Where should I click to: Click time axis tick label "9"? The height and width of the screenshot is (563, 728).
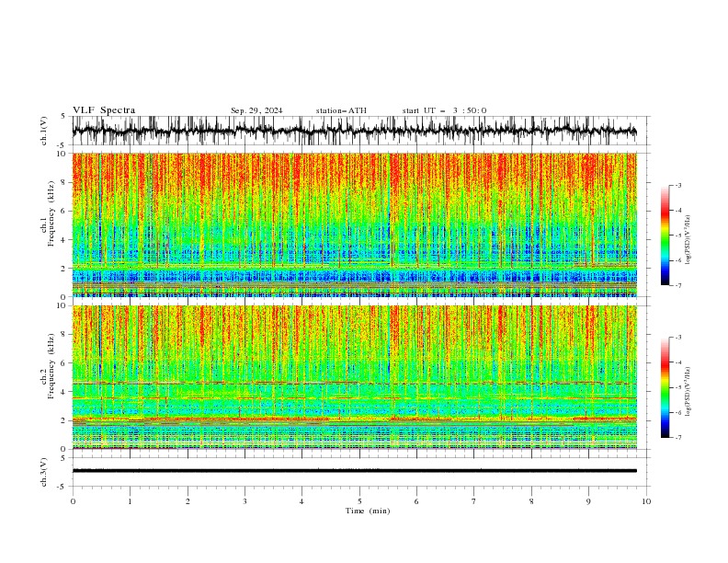[x=588, y=501]
